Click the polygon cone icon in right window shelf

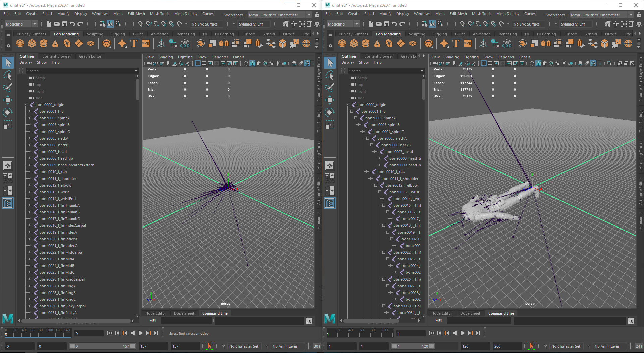(x=377, y=44)
